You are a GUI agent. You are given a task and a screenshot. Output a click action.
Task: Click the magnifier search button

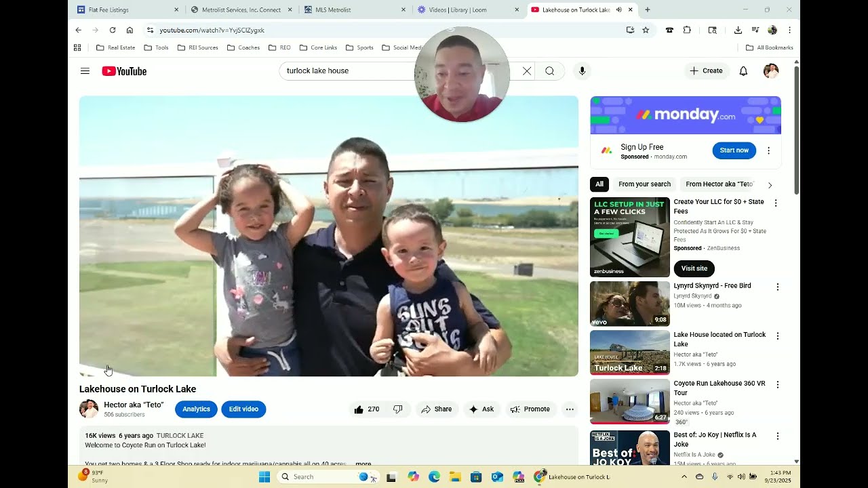pyautogui.click(x=550, y=70)
